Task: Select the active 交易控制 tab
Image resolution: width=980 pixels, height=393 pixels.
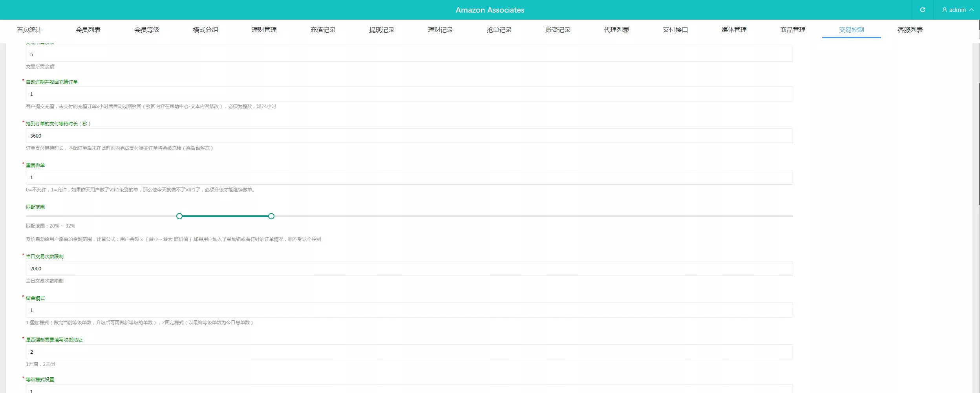Action: click(x=851, y=30)
